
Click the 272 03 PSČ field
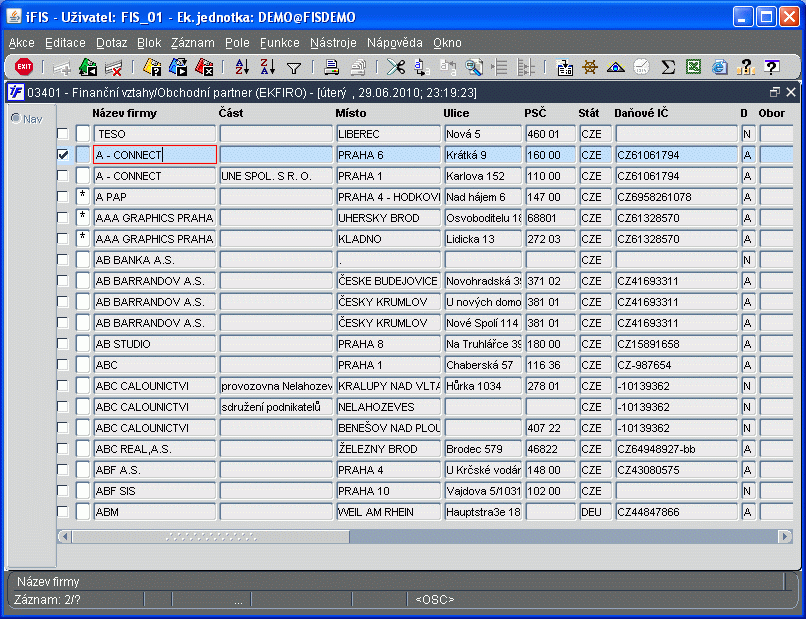[x=551, y=239]
